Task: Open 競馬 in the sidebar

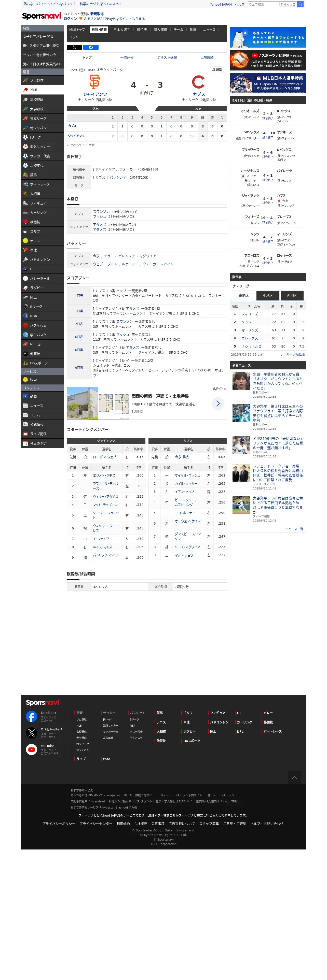Action: pyautogui.click(x=42, y=175)
